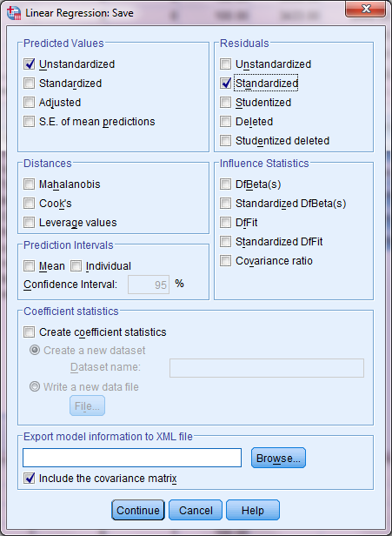Uncheck Include the covariance matrix
The width and height of the screenshot is (392, 536).
(x=30, y=478)
